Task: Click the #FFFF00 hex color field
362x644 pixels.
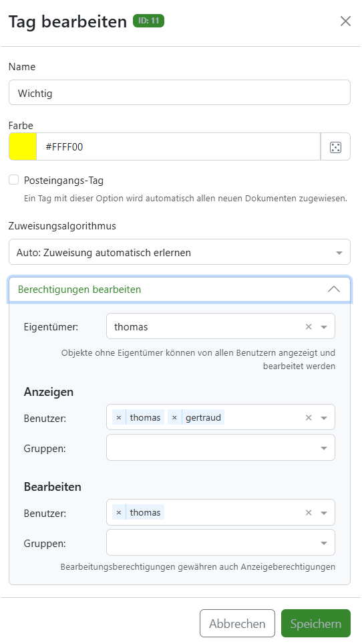Action: (178, 146)
